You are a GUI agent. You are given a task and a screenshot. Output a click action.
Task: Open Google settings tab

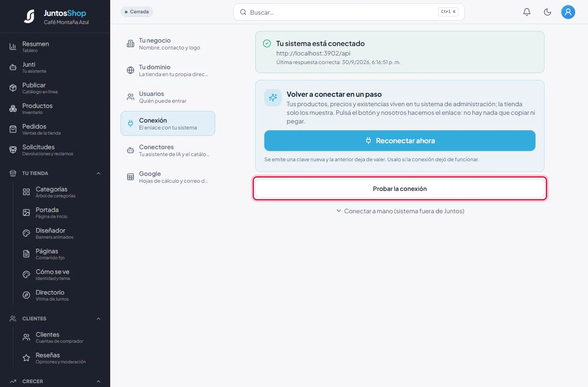tap(168, 177)
